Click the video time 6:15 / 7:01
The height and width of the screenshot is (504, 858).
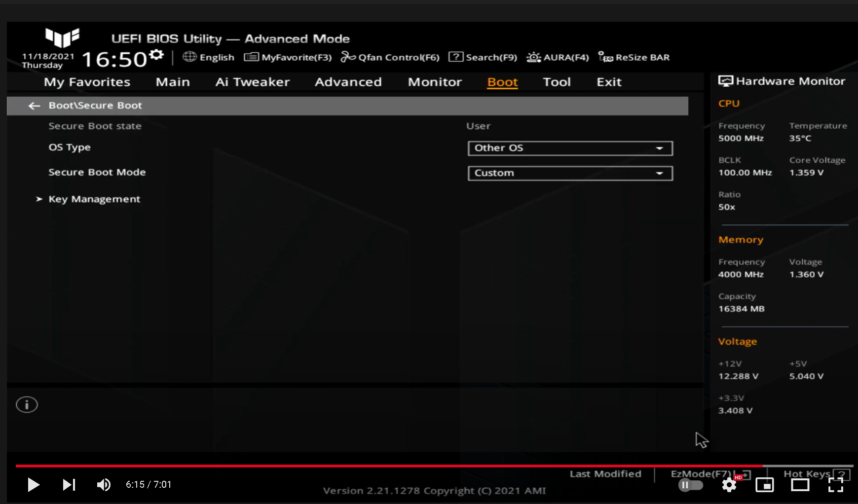click(x=149, y=485)
